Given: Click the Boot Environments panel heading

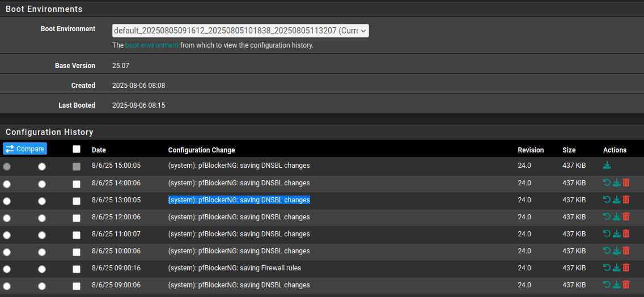Looking at the screenshot, I should pos(44,9).
